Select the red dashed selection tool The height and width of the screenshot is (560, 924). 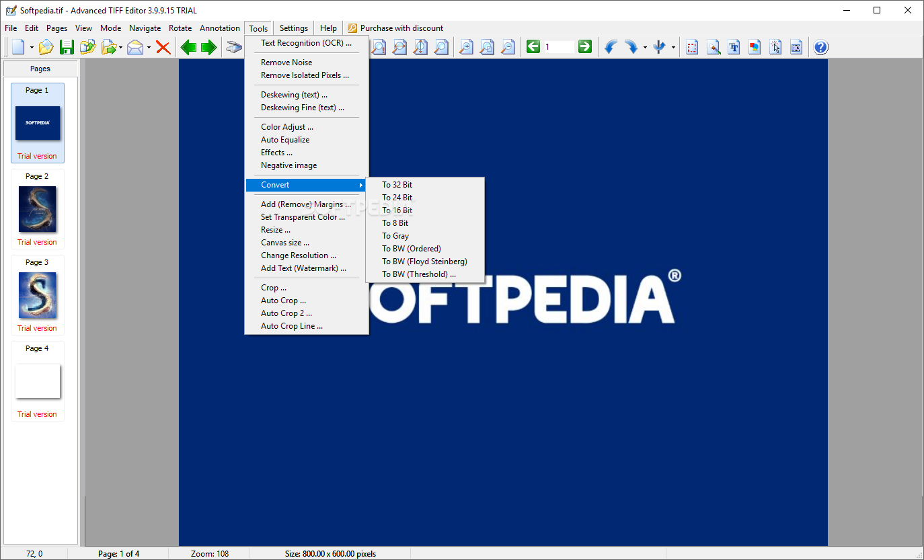click(x=693, y=47)
